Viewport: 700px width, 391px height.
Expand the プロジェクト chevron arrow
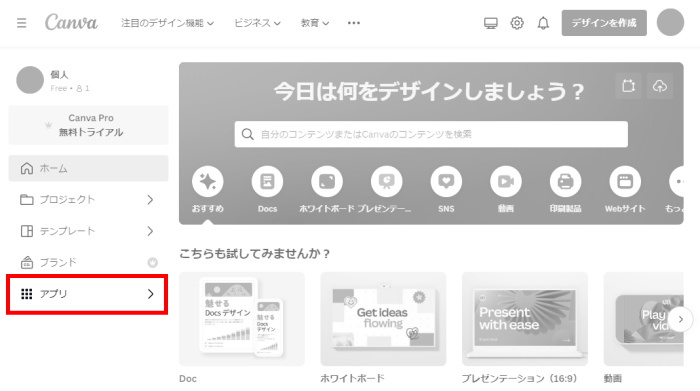coord(150,200)
